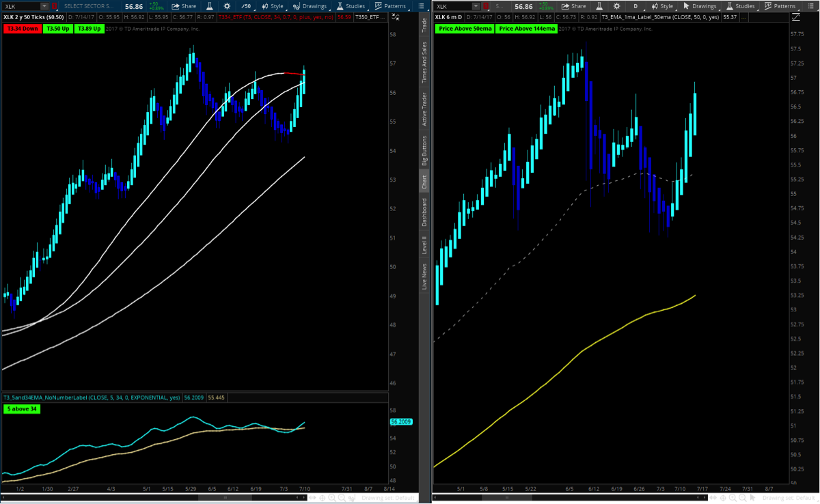
Task: Change the D daily timeframe on right chart
Action: tap(636, 6)
